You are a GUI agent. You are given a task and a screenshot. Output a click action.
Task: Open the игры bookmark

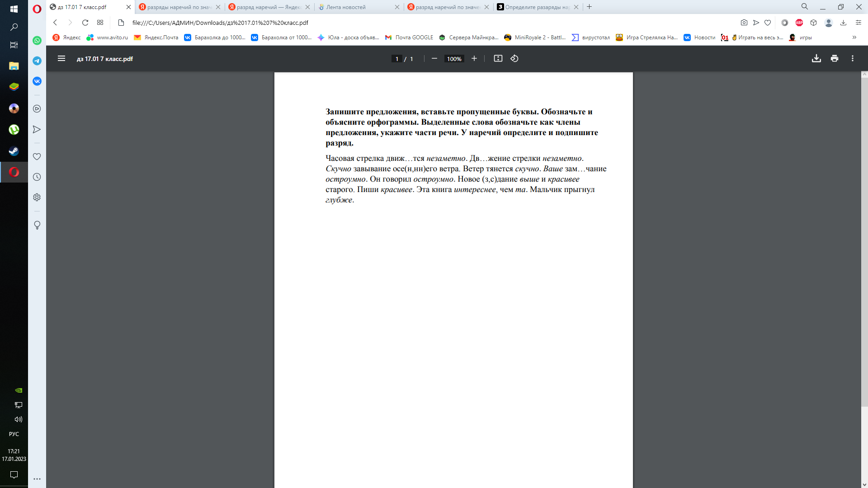pos(800,38)
